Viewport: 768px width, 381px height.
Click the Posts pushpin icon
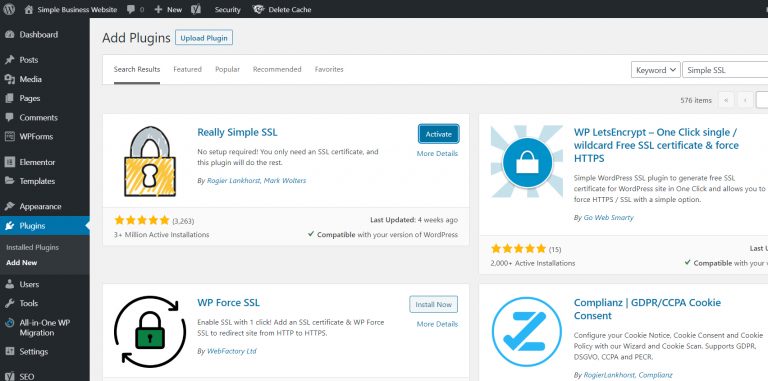pos(9,60)
